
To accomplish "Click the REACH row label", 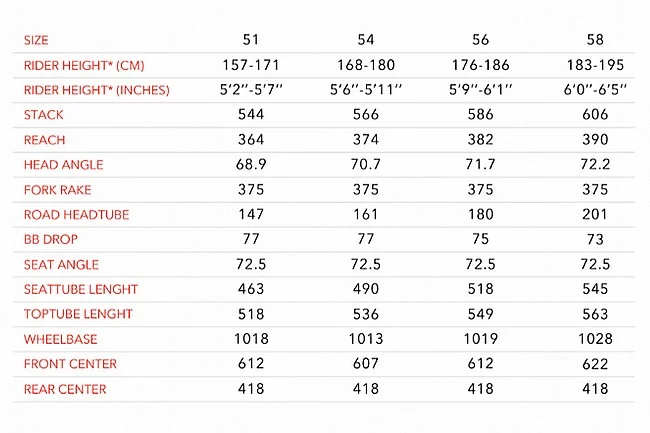I will tap(44, 140).
